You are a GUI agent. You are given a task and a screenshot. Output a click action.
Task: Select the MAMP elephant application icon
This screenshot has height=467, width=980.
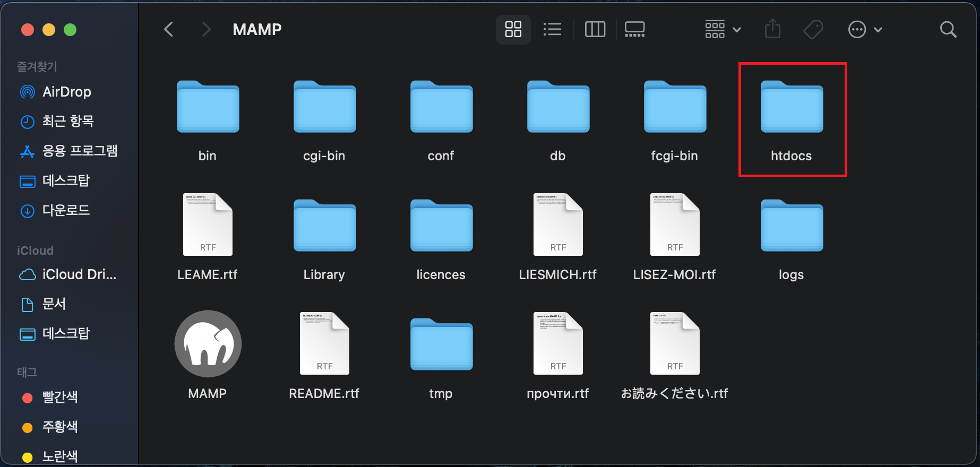tap(208, 344)
